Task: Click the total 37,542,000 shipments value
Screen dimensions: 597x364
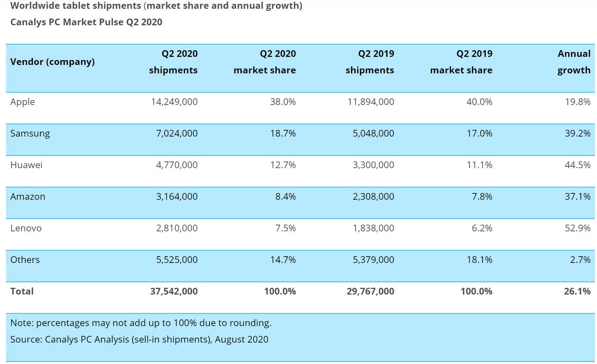Action: pos(174,291)
